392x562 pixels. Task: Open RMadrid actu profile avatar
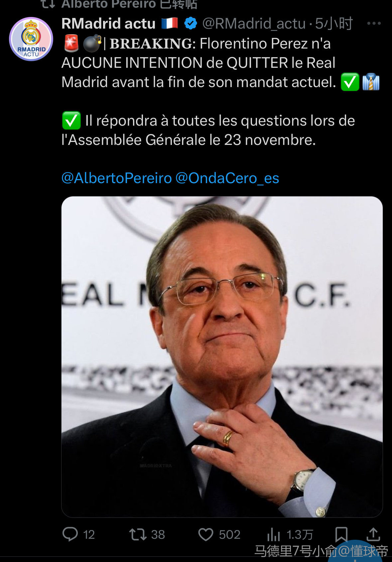(31, 39)
